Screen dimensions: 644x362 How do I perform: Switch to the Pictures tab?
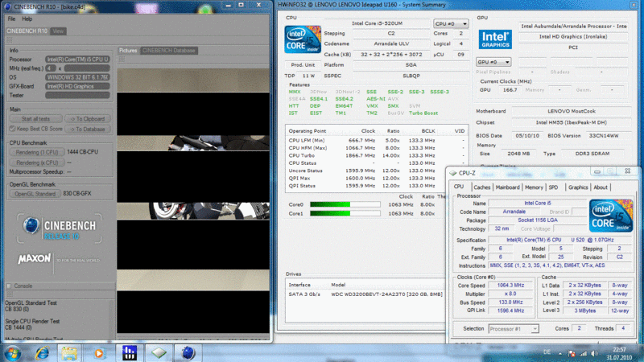(128, 51)
